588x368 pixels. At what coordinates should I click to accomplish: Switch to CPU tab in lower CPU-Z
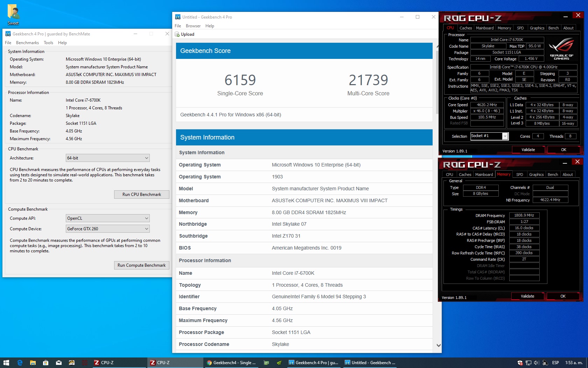[x=449, y=175]
